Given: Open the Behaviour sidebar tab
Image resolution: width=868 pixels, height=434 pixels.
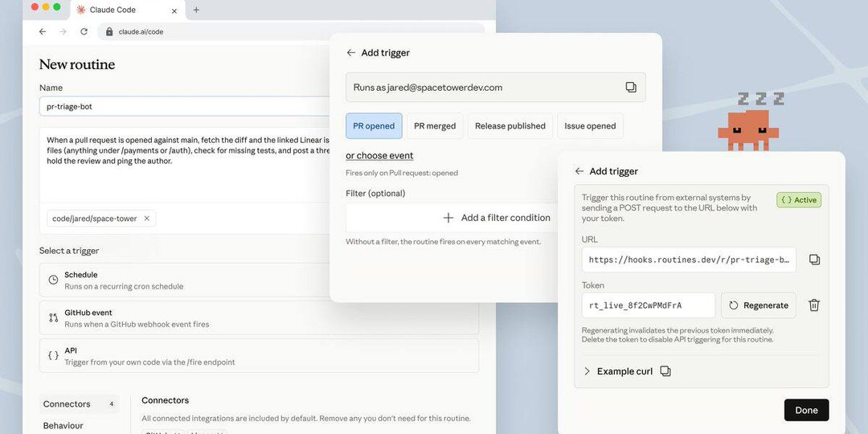Looking at the screenshot, I should coord(63,426).
